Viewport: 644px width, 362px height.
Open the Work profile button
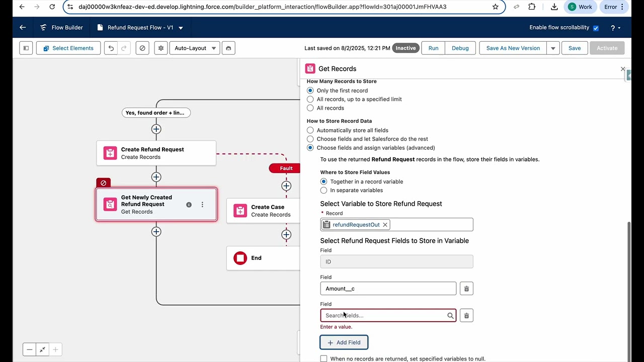580,7
